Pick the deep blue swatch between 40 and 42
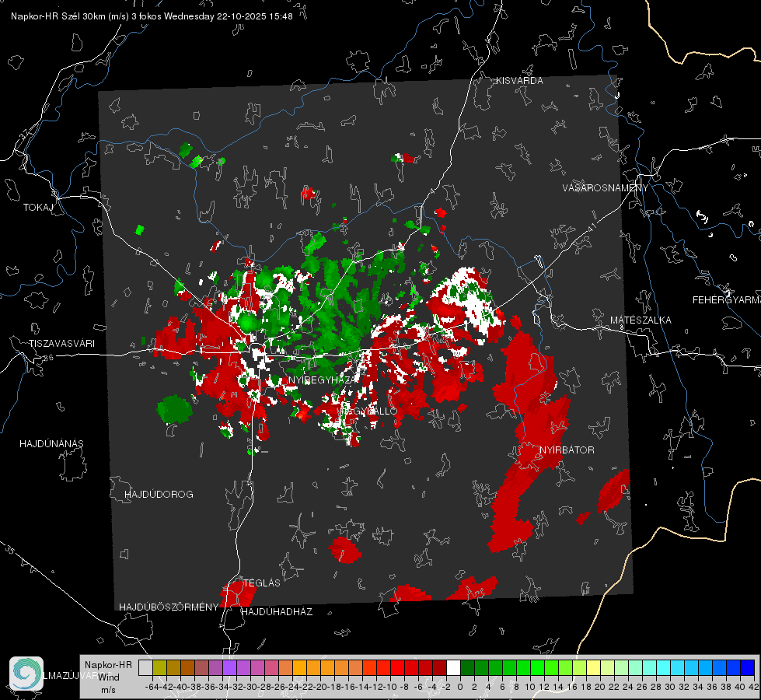 click(x=748, y=668)
